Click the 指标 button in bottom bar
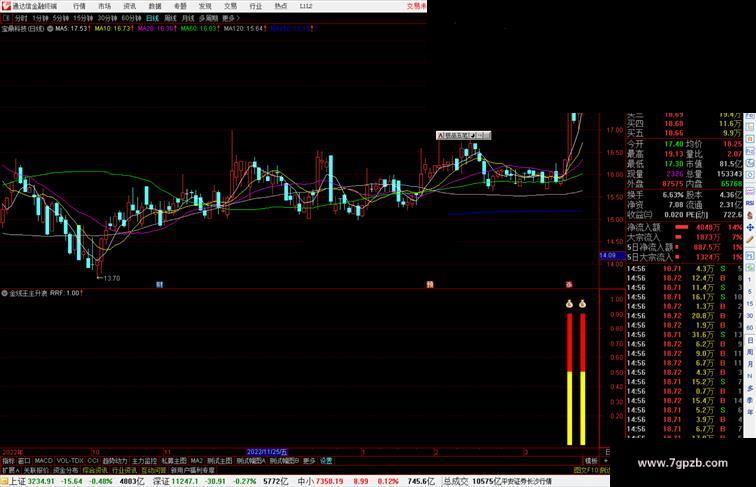Image resolution: width=756 pixels, height=487 pixels. pos(8,461)
